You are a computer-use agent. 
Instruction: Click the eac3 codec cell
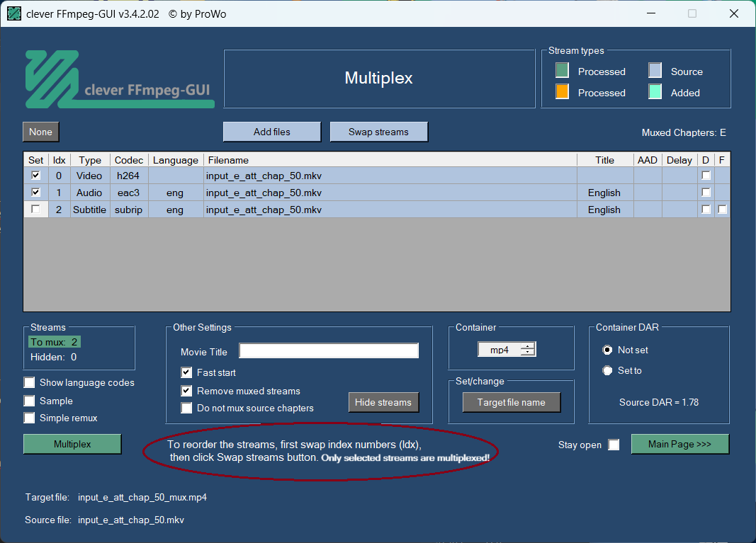click(128, 193)
